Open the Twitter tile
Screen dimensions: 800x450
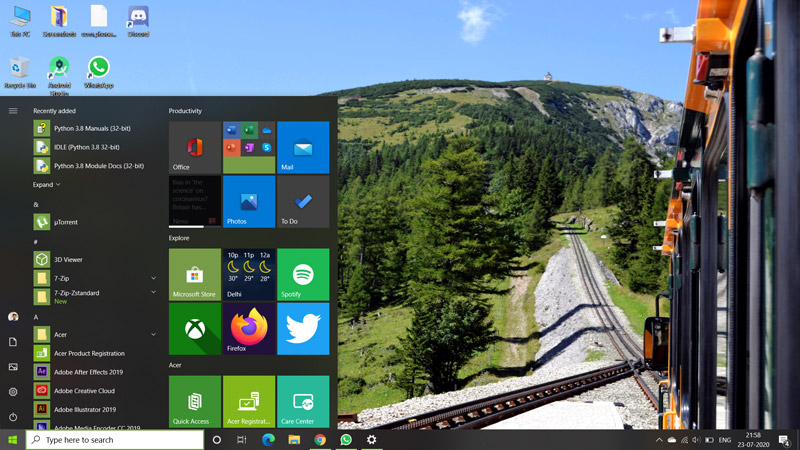click(303, 329)
